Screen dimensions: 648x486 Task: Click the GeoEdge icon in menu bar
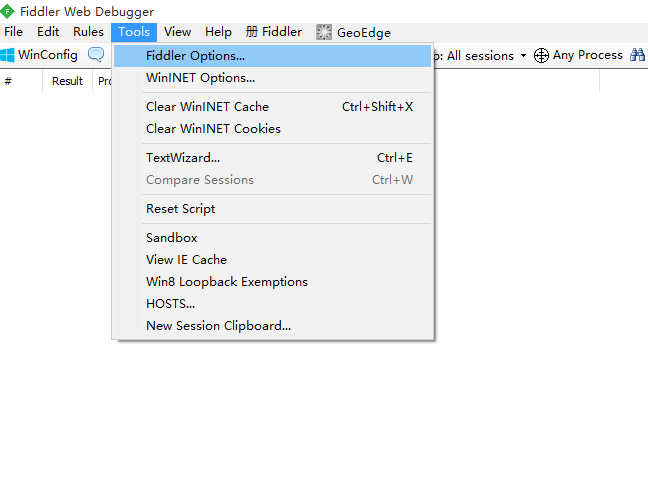[x=324, y=32]
